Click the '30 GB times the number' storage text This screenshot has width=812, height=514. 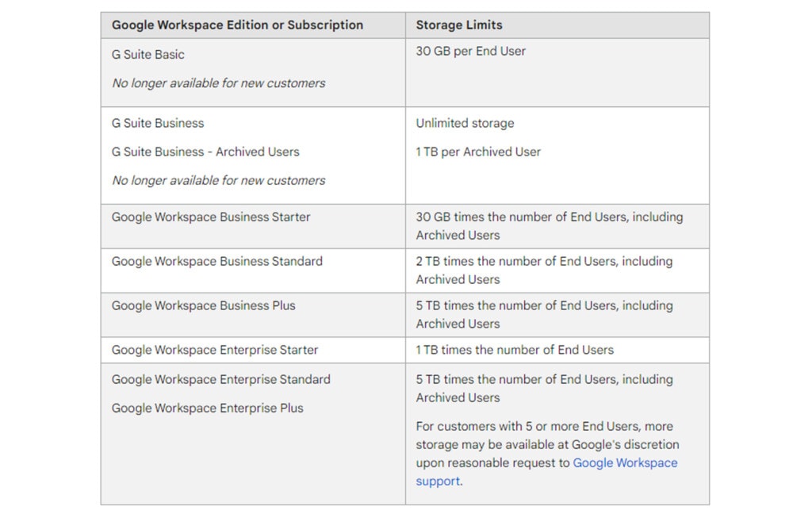pos(550,226)
